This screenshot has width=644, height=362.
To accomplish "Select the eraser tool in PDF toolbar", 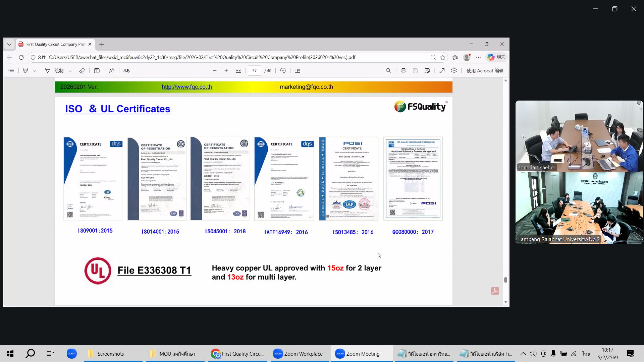I will click(x=82, y=71).
